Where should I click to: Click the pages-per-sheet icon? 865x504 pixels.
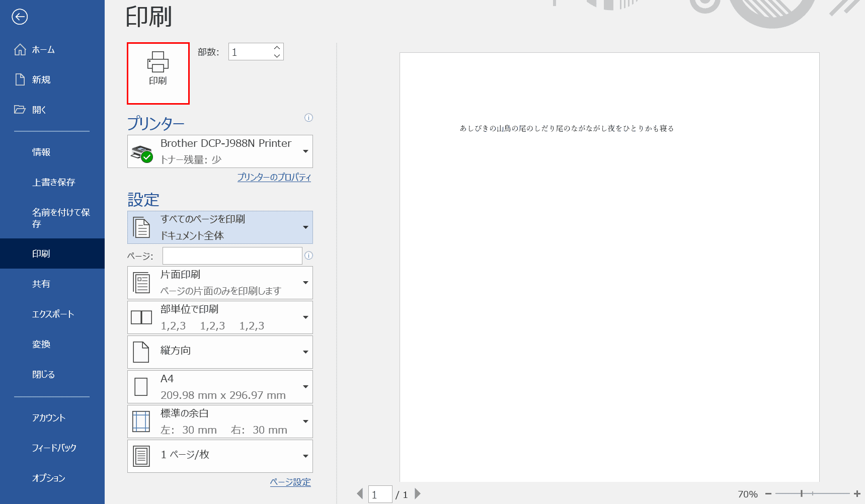tap(141, 456)
